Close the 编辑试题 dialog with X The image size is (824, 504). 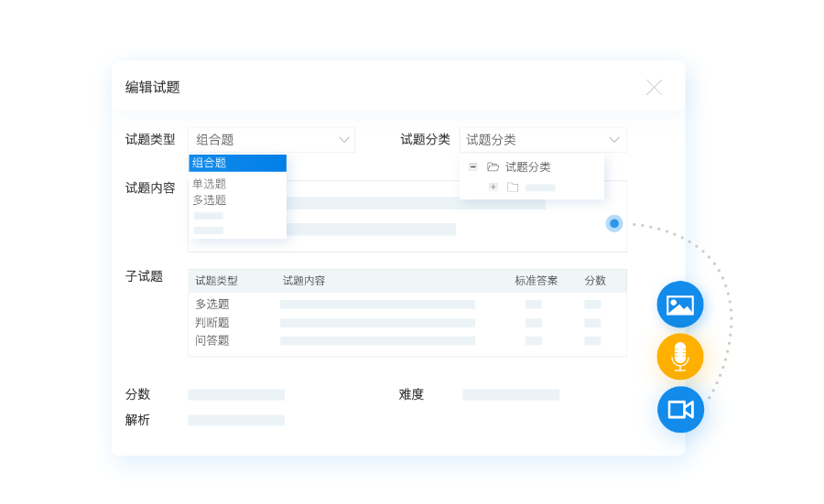point(654,88)
